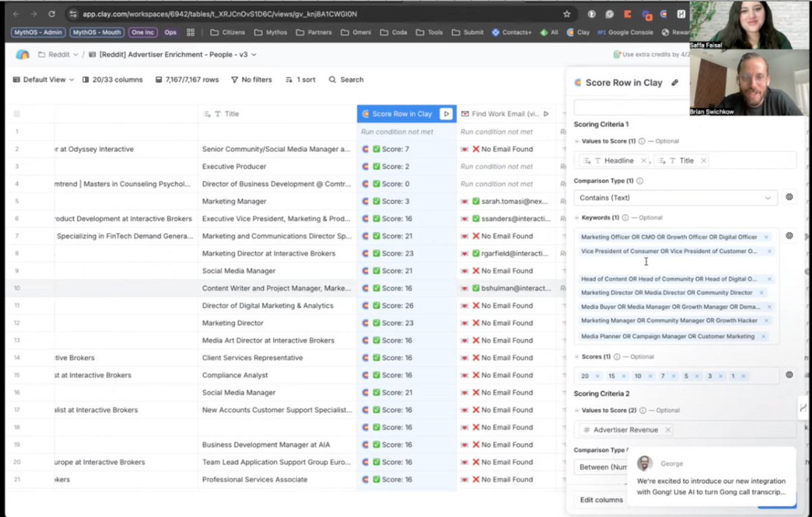Show info for Keywords (1)

pyautogui.click(x=625, y=217)
